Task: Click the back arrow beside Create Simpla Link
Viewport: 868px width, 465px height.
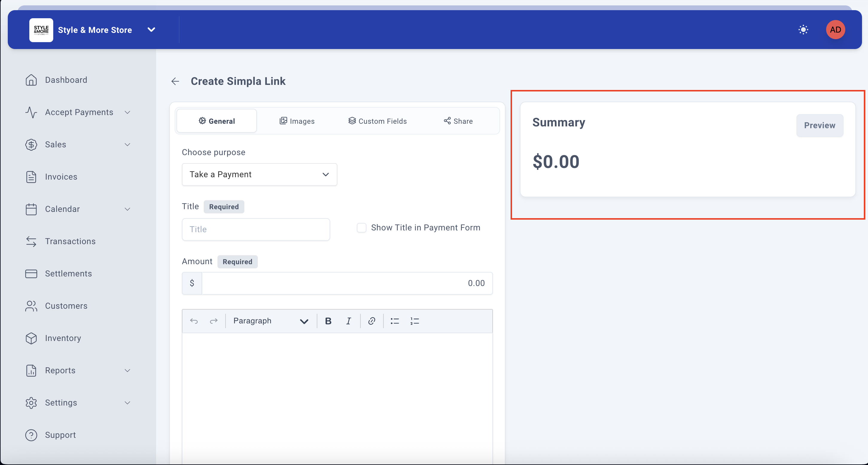Action: click(x=175, y=81)
